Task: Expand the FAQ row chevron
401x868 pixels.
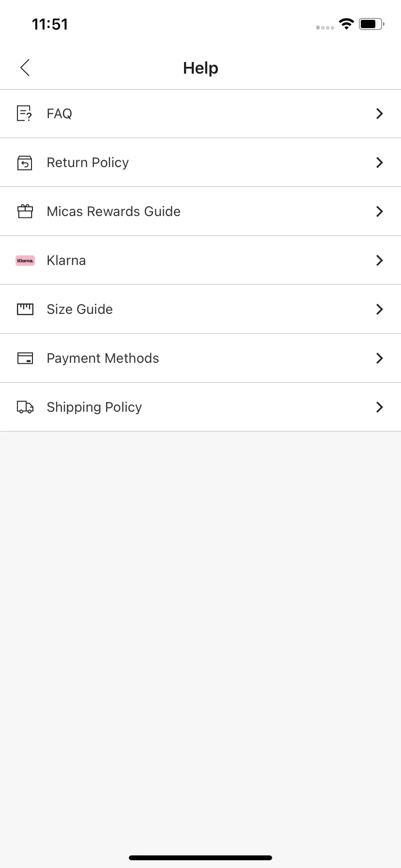Action: point(380,113)
